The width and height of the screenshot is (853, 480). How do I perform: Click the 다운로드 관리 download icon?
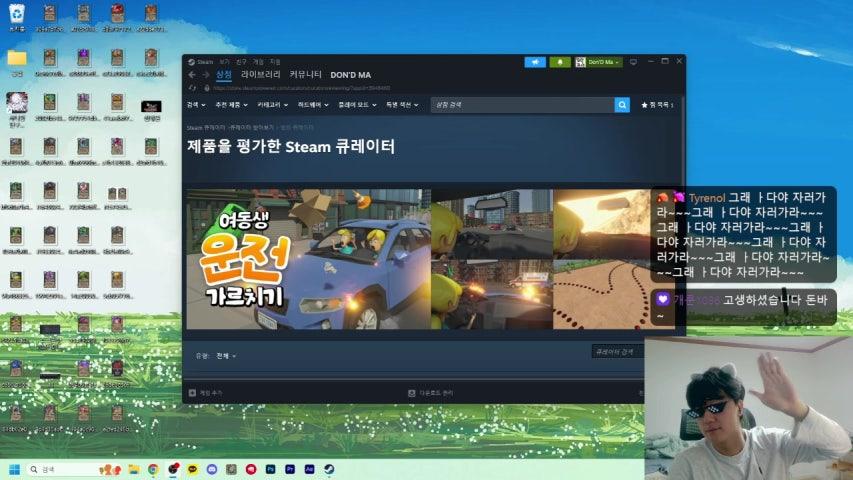(x=412, y=392)
